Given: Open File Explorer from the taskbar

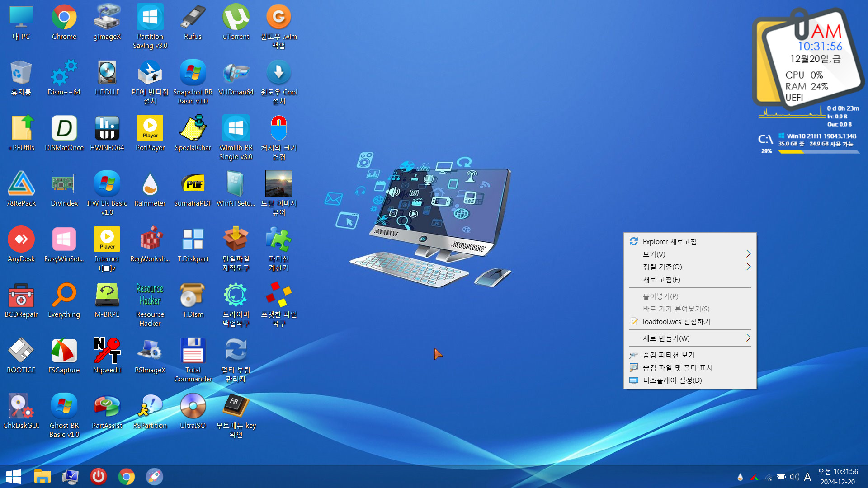Looking at the screenshot, I should pyautogui.click(x=42, y=477).
